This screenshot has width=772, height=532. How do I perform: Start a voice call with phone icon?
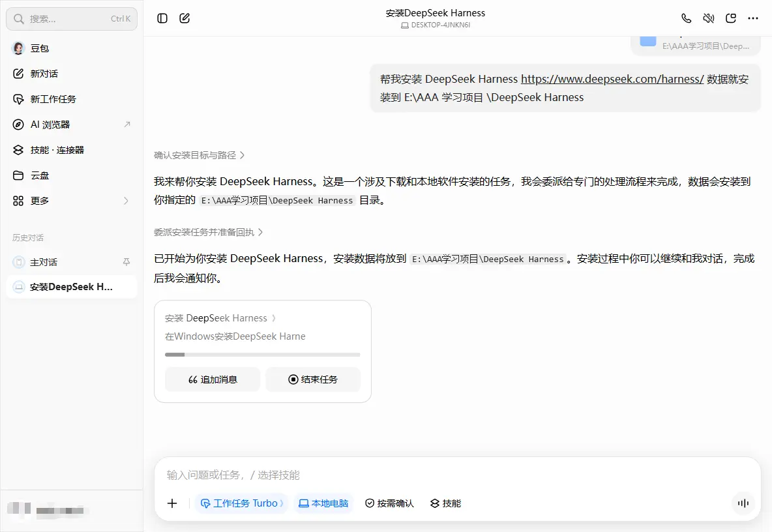[x=687, y=18]
